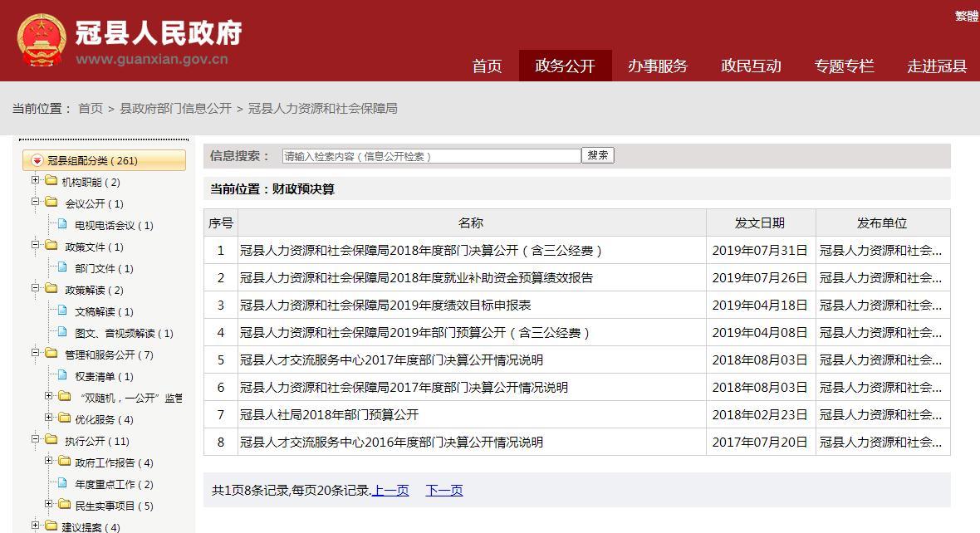The width and height of the screenshot is (980, 533).
Task: Open the 走进冠县 navigation menu item
Action: [937, 66]
